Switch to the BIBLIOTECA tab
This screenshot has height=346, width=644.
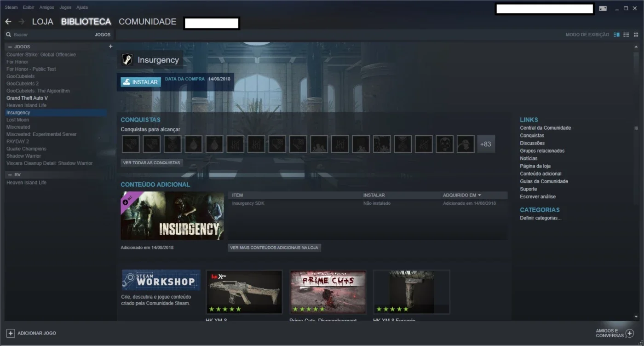[x=86, y=22]
